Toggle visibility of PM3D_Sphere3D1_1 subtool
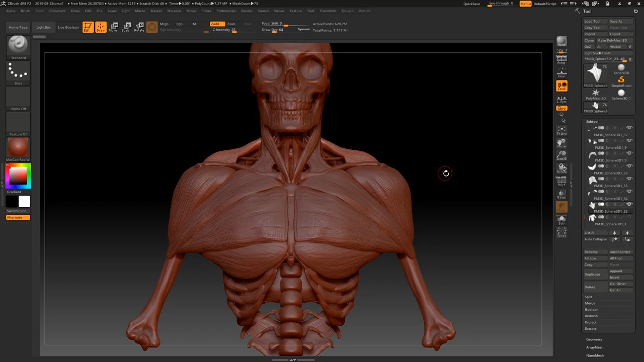Screen dimensions: 644x362 click(629, 217)
